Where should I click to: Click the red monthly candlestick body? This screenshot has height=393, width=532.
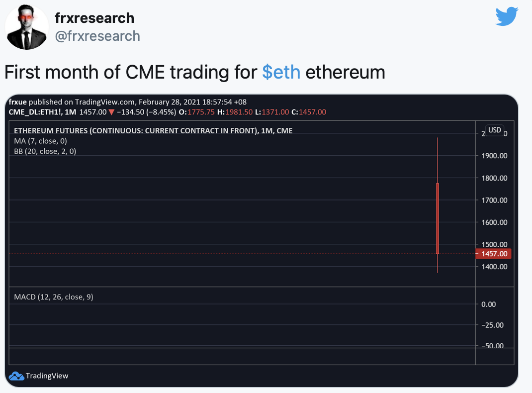[438, 219]
